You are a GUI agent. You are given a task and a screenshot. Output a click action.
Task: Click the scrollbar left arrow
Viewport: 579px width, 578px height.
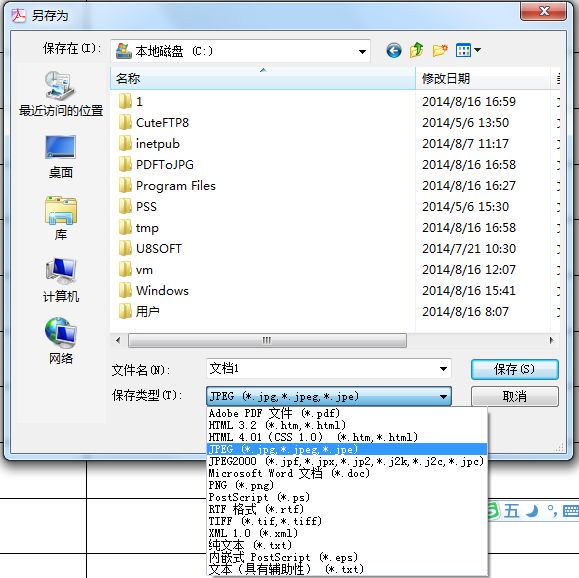[x=118, y=340]
